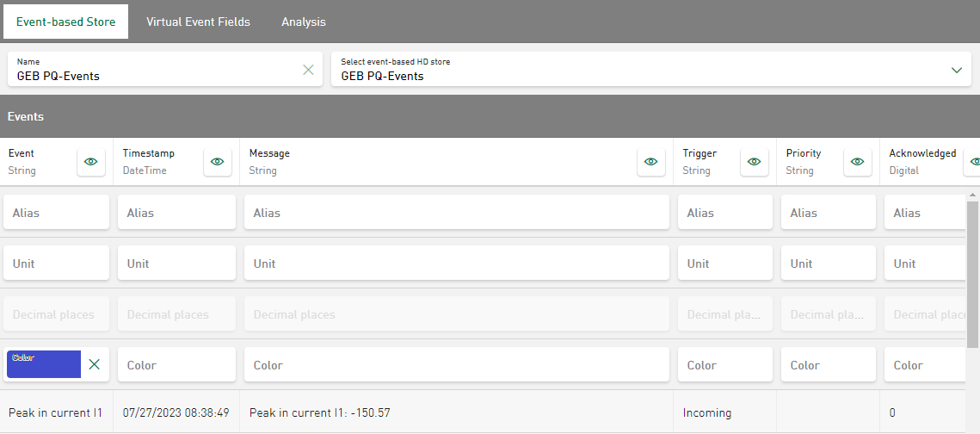Remove the blue color from the Event column
Image resolution: width=980 pixels, height=434 pixels.
coord(95,364)
